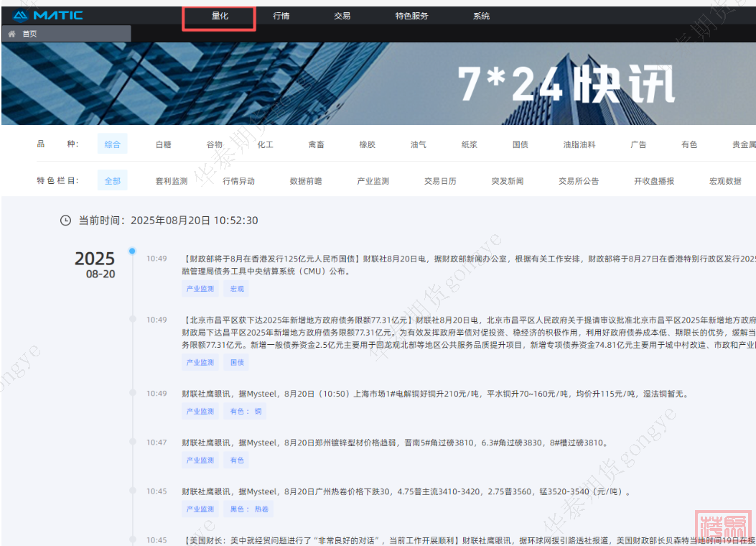Open the 量化 menu

coord(220,16)
